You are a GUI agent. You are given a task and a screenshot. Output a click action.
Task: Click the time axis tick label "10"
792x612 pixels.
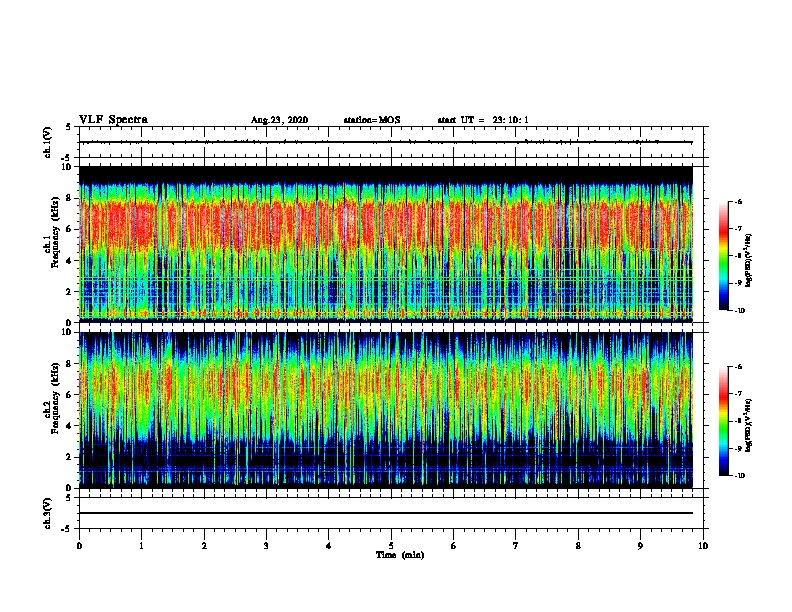click(703, 546)
